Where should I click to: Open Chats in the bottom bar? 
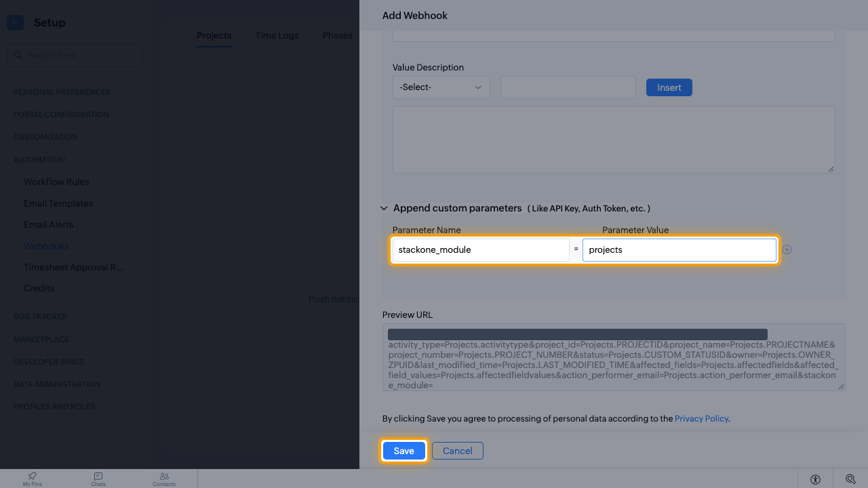click(x=98, y=479)
